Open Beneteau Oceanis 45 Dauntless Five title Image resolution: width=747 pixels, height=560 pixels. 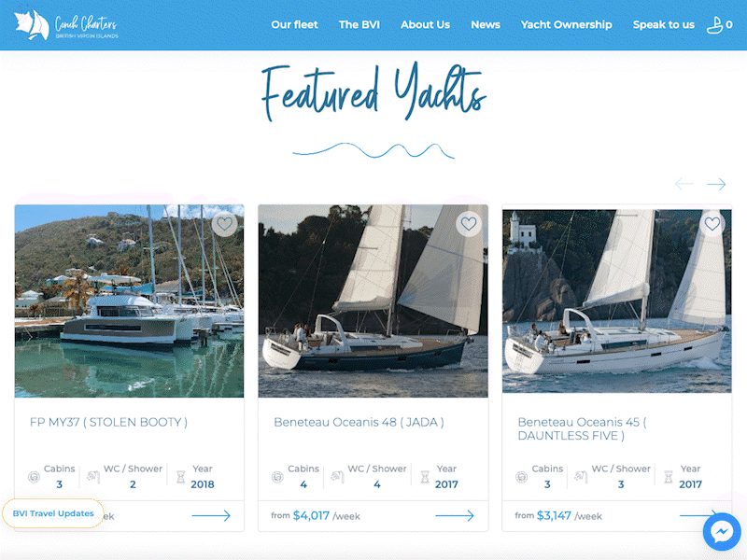pyautogui.click(x=582, y=428)
